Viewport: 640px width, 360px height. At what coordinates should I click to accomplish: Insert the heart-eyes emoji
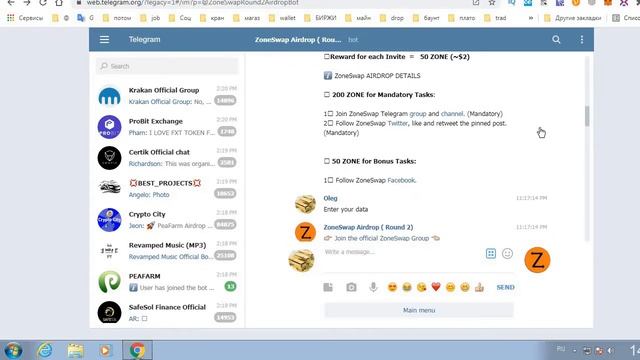tap(392, 287)
